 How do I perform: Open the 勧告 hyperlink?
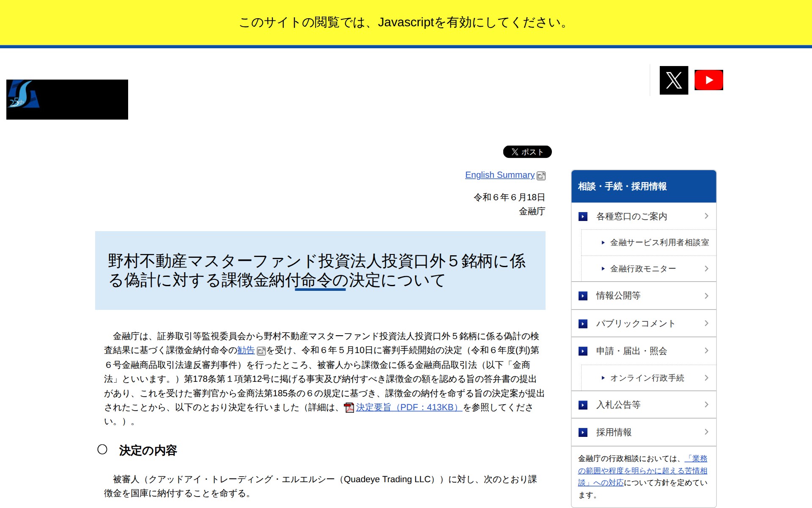click(246, 350)
